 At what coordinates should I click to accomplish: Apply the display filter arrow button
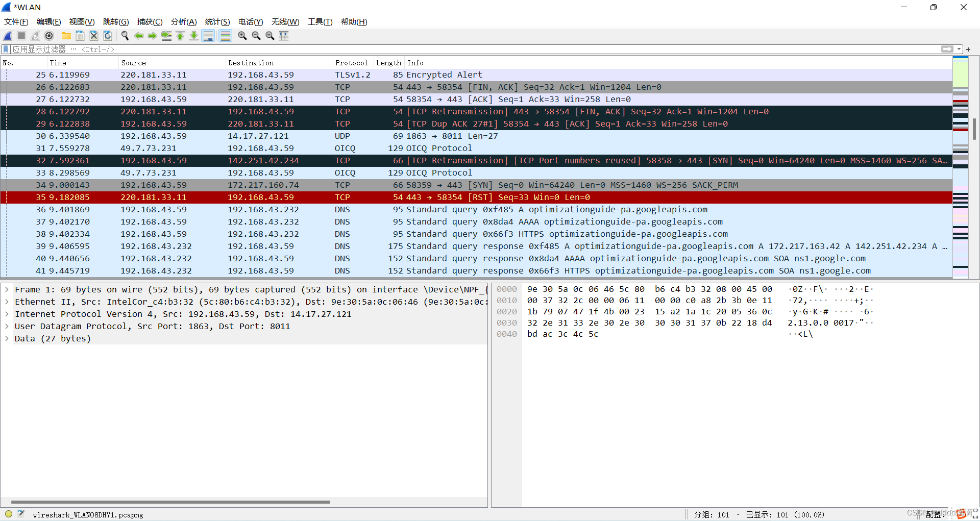coord(947,49)
